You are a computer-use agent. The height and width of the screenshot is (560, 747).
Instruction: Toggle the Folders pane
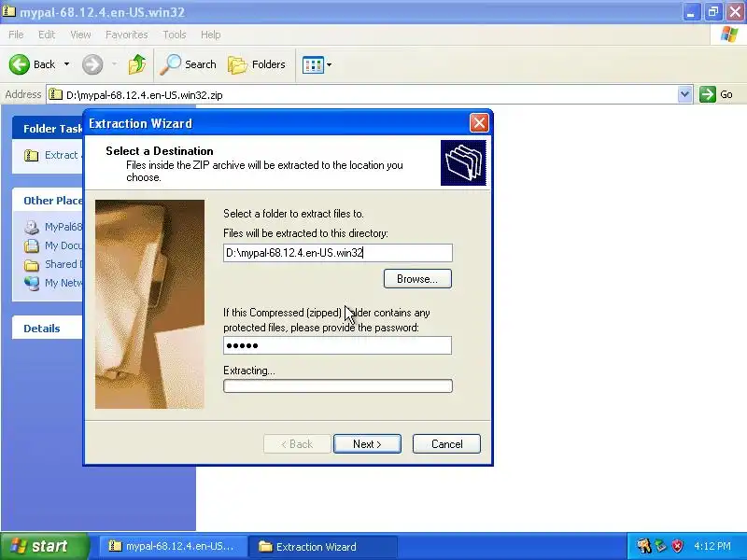point(257,64)
